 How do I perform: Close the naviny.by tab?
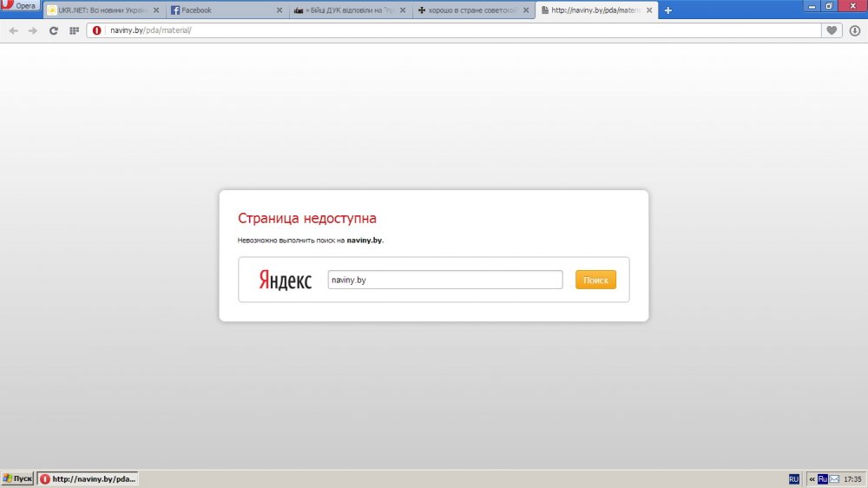(x=649, y=10)
